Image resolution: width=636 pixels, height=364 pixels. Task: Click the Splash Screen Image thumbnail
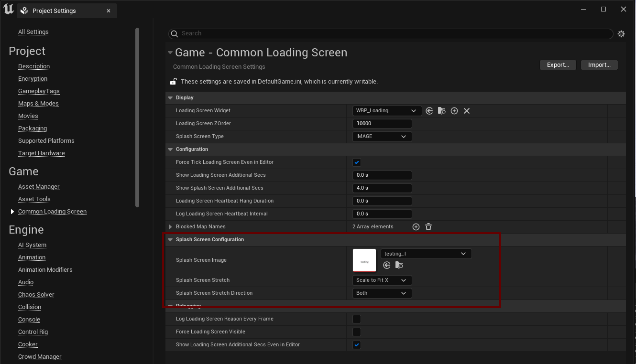tap(364, 260)
